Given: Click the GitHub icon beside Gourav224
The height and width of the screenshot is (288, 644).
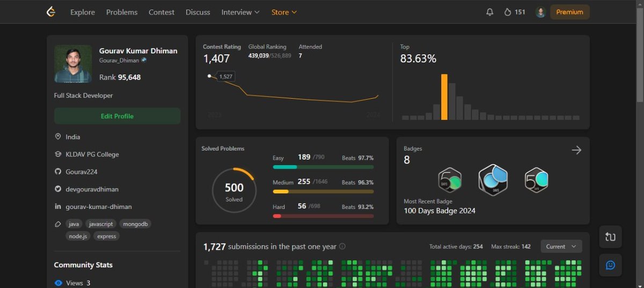Looking at the screenshot, I should pos(58,172).
